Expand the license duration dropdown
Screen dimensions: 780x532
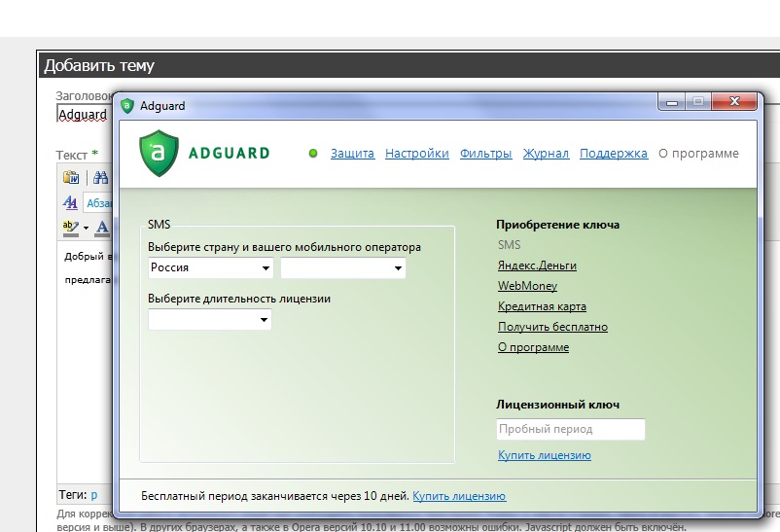pyautogui.click(x=210, y=320)
